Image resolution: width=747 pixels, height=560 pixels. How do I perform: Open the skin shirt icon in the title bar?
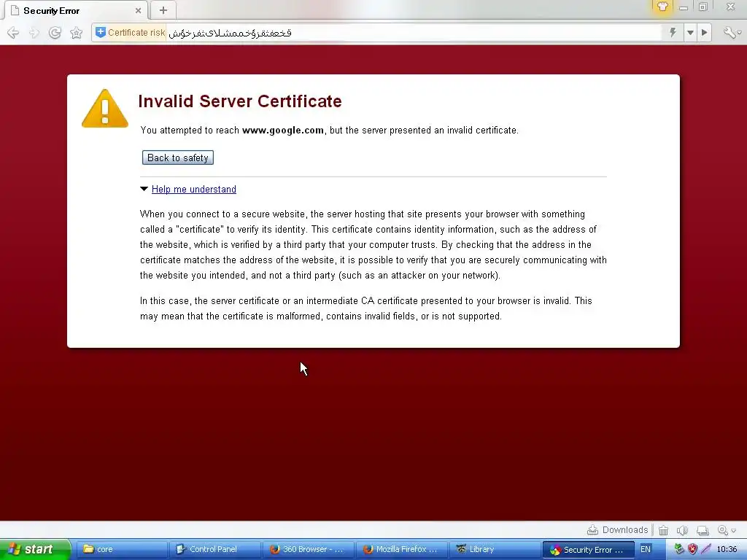point(662,7)
